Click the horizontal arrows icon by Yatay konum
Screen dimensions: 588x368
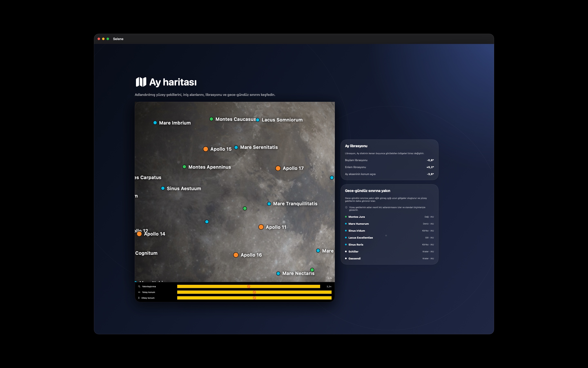point(139,292)
